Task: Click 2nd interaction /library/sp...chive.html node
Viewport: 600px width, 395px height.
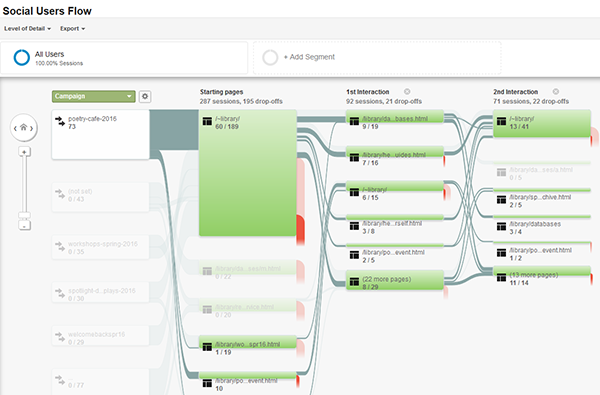Action: click(x=542, y=191)
